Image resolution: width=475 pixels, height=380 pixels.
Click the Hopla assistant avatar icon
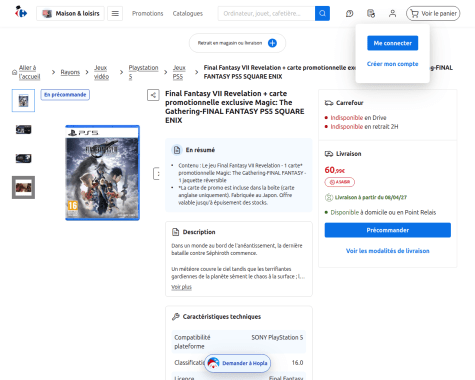[x=213, y=363]
